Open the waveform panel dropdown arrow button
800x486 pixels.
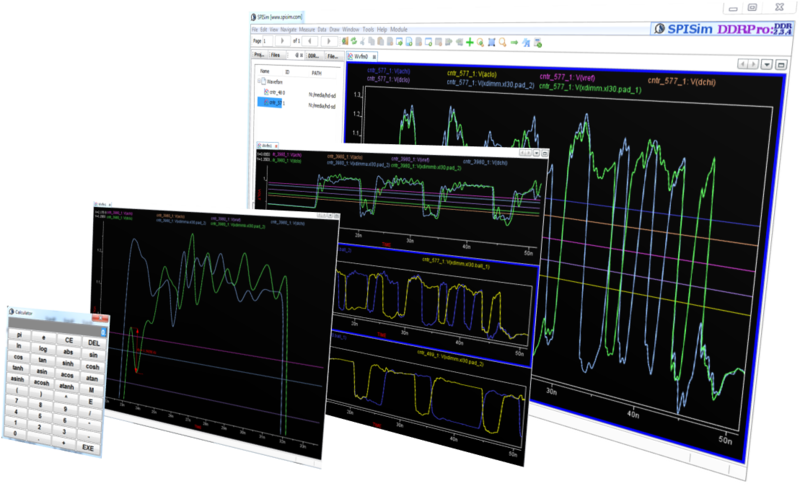click(766, 63)
